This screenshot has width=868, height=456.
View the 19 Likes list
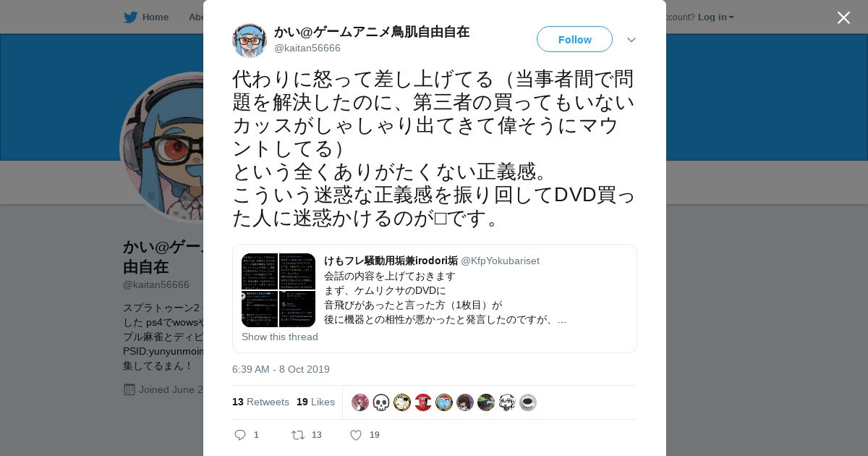pos(315,402)
